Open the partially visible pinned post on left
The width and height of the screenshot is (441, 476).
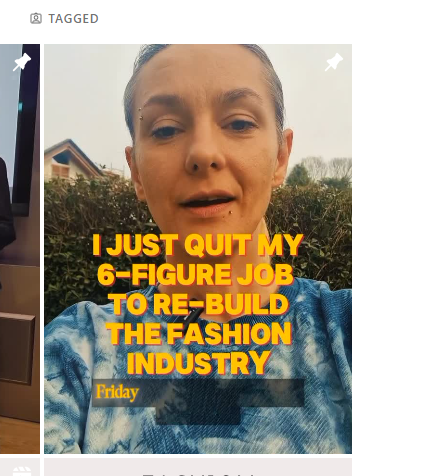tap(20, 249)
